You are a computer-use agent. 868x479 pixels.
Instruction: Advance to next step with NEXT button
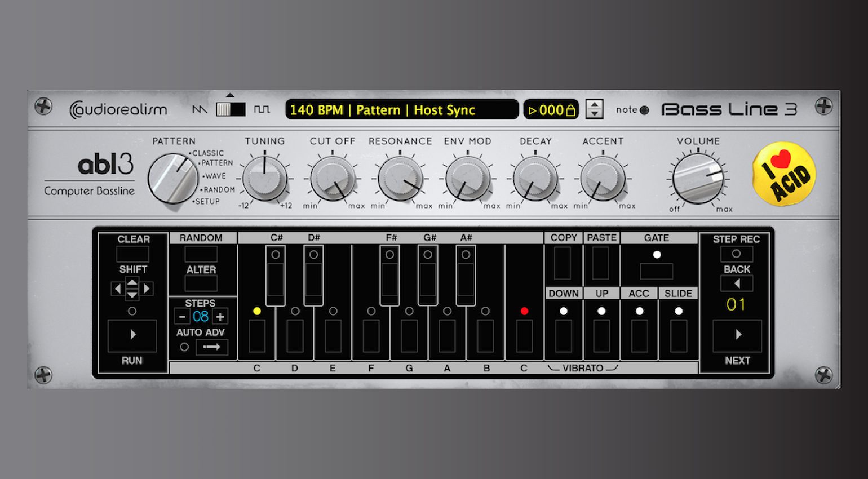click(737, 335)
